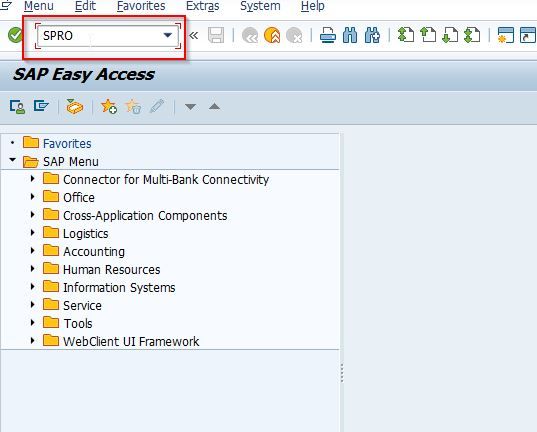This screenshot has height=432, width=537.
Task: Open the System menu
Action: (x=260, y=6)
